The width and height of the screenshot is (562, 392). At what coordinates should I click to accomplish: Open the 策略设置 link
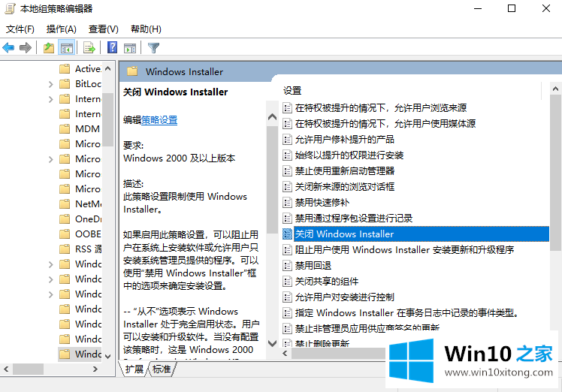point(159,120)
